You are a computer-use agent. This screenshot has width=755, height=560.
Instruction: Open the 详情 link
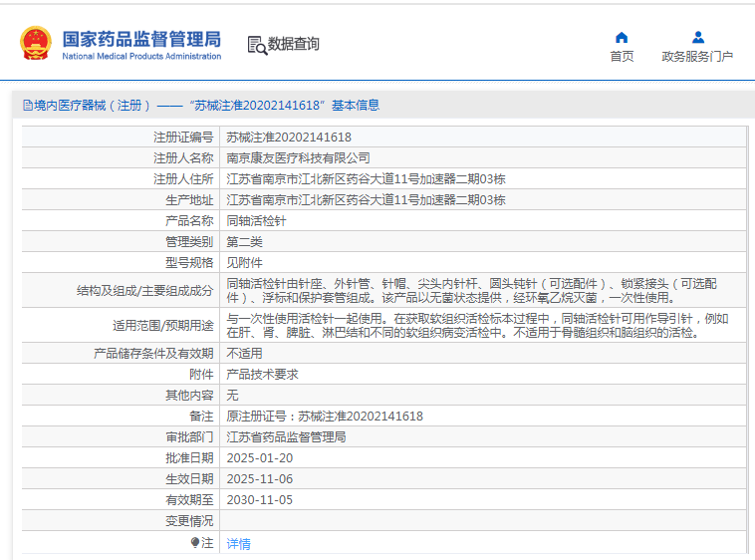[238, 544]
